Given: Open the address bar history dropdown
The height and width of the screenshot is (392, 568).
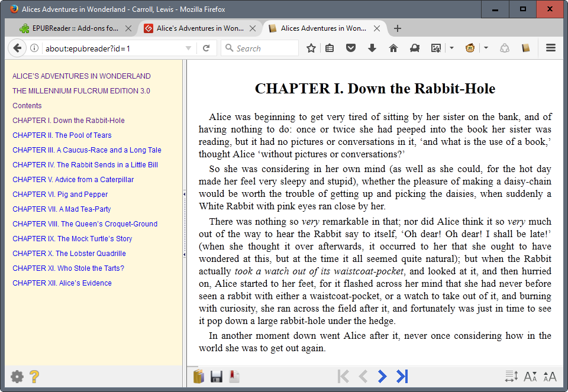Looking at the screenshot, I should (188, 48).
